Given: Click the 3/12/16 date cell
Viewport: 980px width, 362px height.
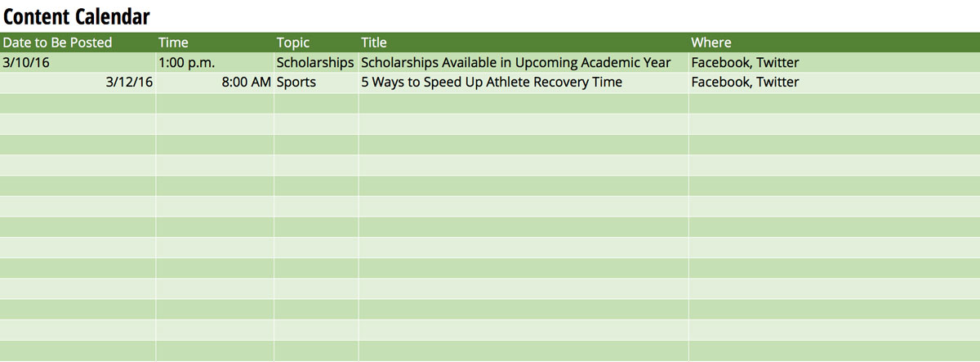Looking at the screenshot, I should pos(129,83).
